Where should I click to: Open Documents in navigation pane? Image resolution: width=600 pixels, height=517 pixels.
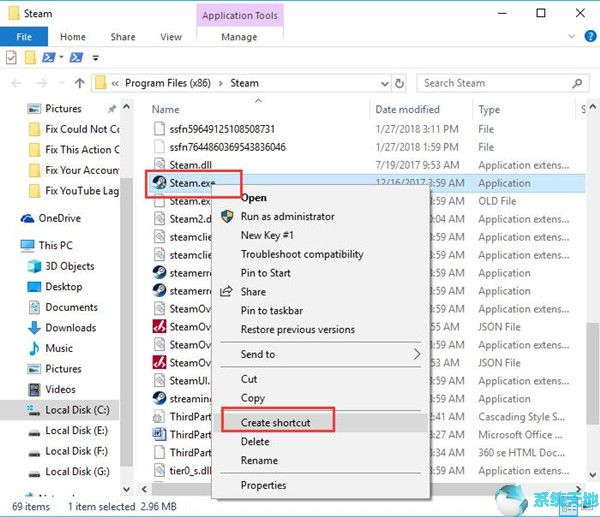71,307
